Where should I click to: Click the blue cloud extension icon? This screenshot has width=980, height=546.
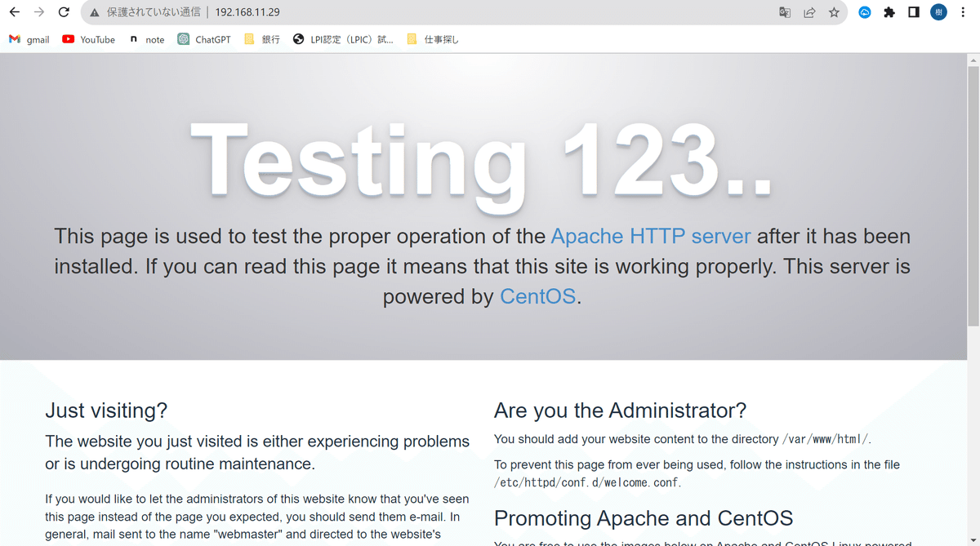(x=865, y=12)
